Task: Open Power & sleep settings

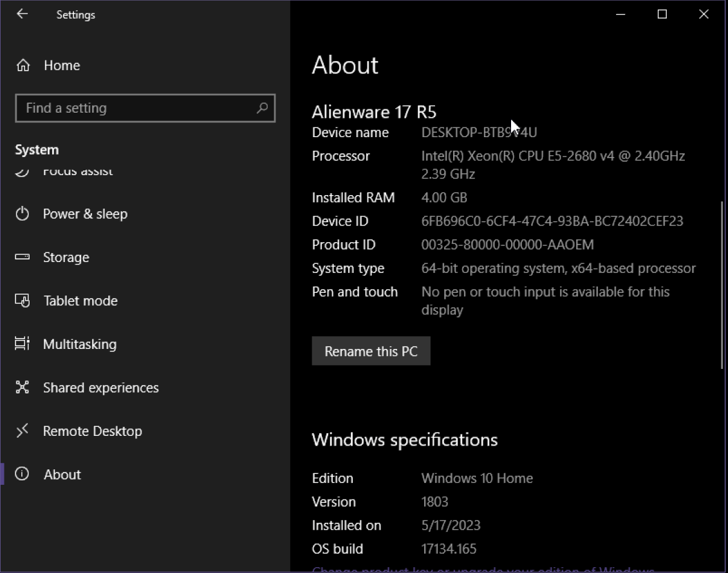Action: coord(85,214)
